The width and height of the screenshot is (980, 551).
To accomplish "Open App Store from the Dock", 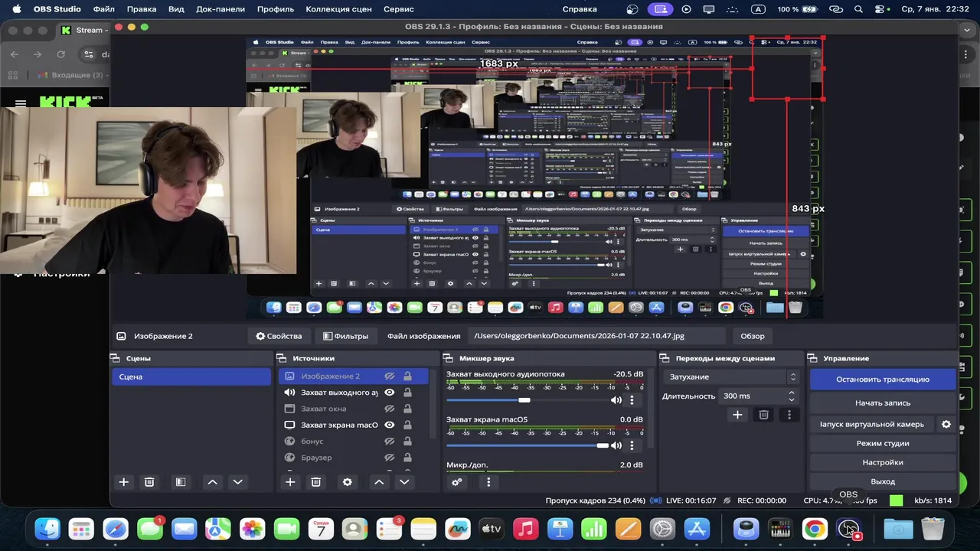I will coord(697,528).
